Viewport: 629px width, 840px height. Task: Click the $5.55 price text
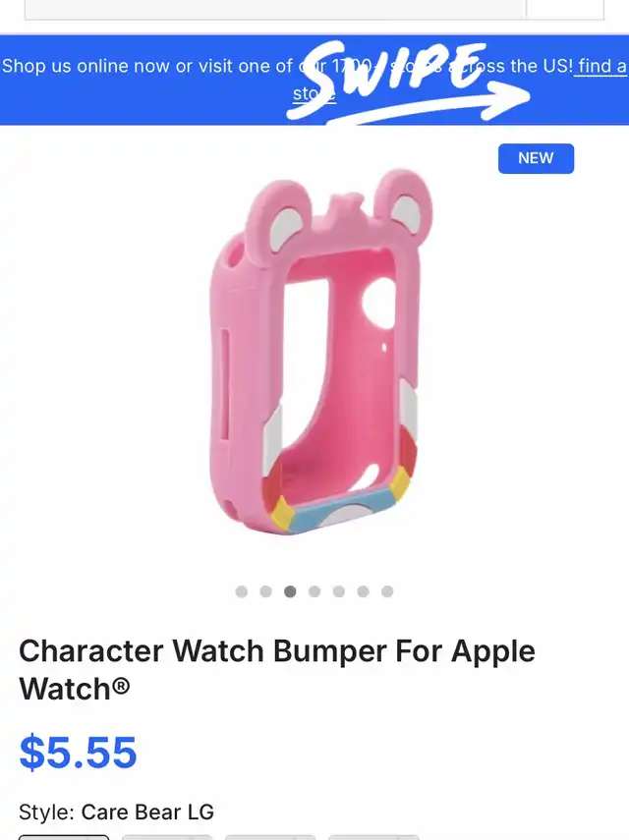coord(79,753)
